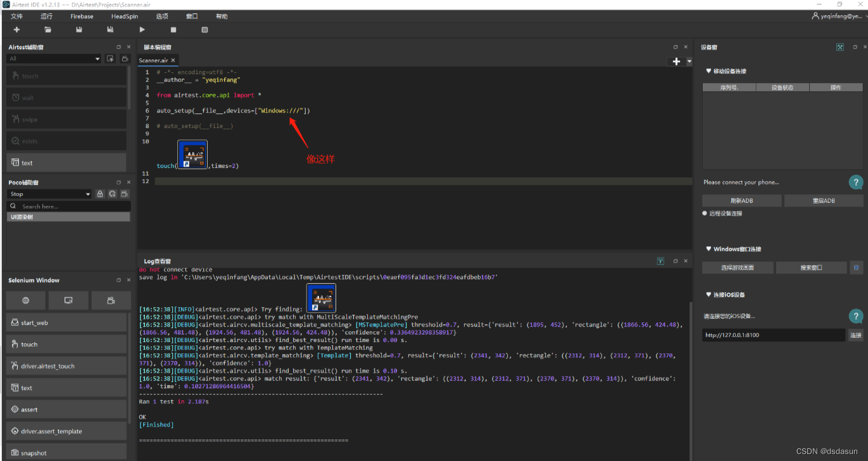Stop the script with the Stop icon
The image size is (868, 461).
[173, 30]
